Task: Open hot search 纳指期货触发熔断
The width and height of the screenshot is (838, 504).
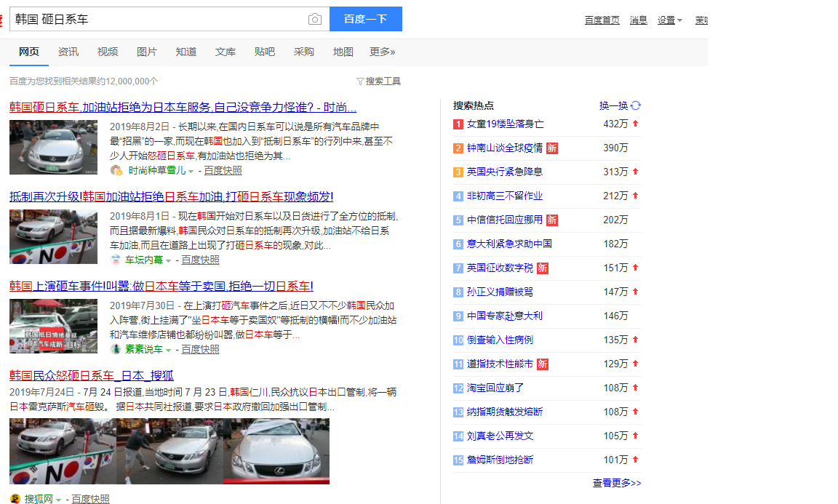Action: [x=505, y=412]
